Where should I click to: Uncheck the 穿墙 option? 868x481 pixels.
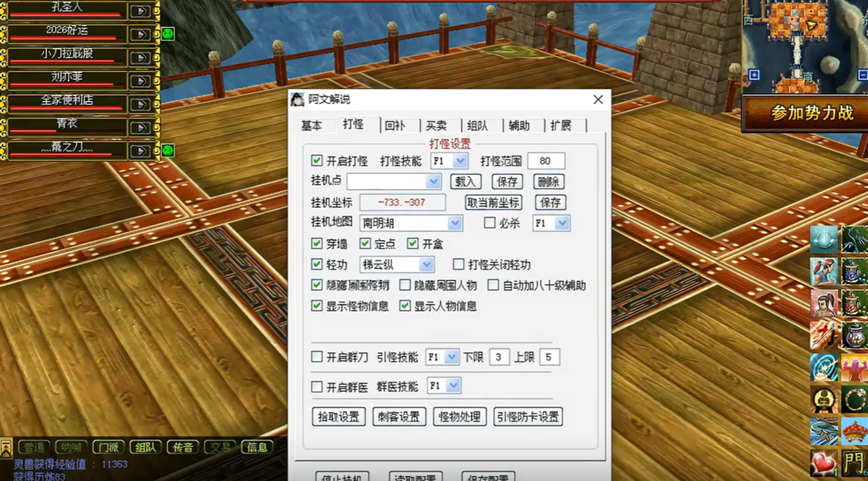pos(316,244)
